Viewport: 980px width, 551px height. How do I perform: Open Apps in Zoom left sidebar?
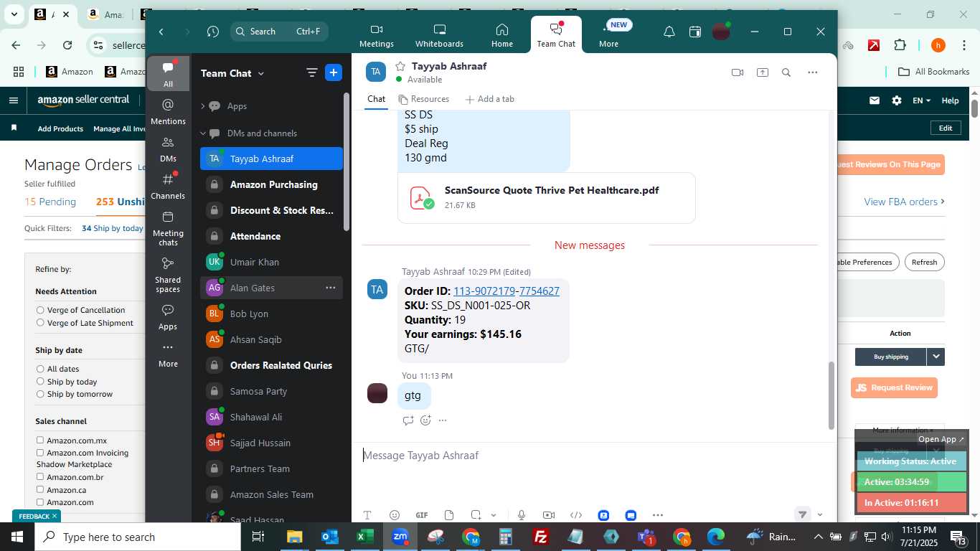[x=168, y=317]
